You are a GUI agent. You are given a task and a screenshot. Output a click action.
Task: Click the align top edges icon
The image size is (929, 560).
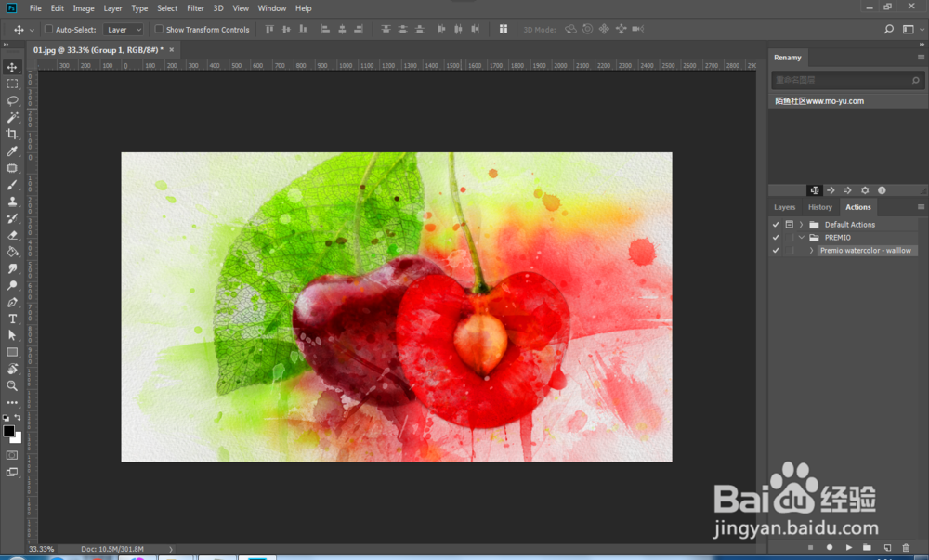(269, 29)
